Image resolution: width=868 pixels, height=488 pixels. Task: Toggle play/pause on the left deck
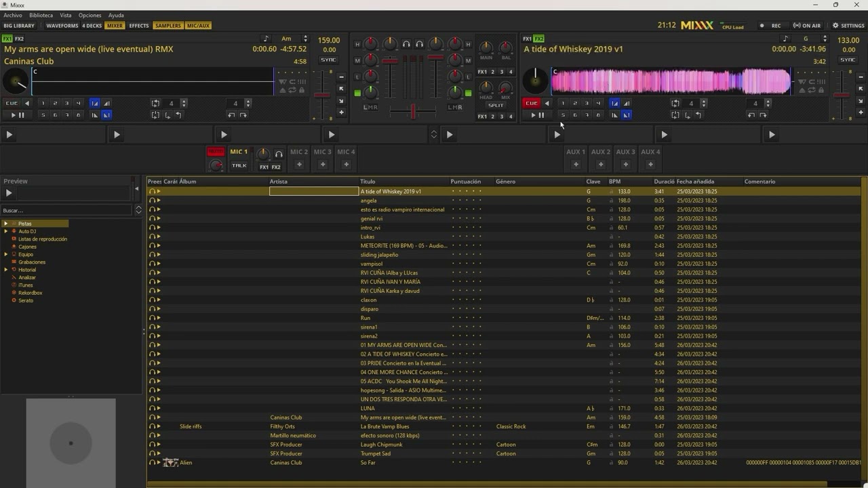click(17, 115)
